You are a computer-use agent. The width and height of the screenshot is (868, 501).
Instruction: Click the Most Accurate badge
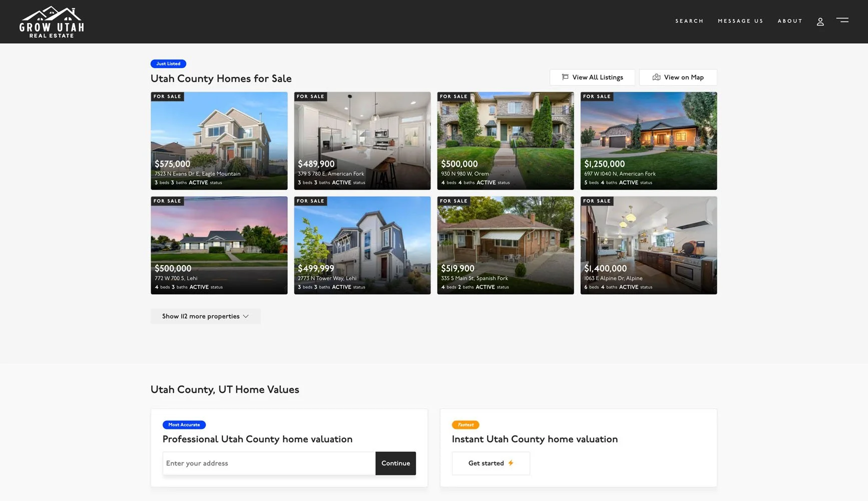click(184, 425)
